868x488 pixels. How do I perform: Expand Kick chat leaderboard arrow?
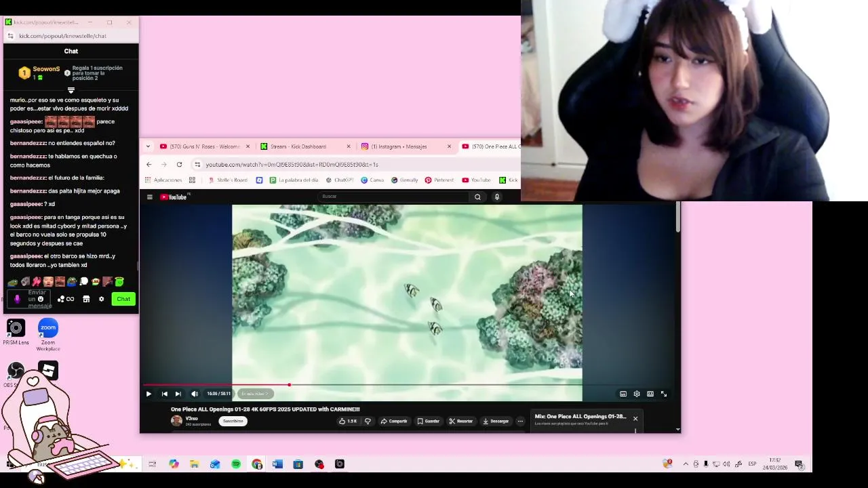pyautogui.click(x=71, y=90)
